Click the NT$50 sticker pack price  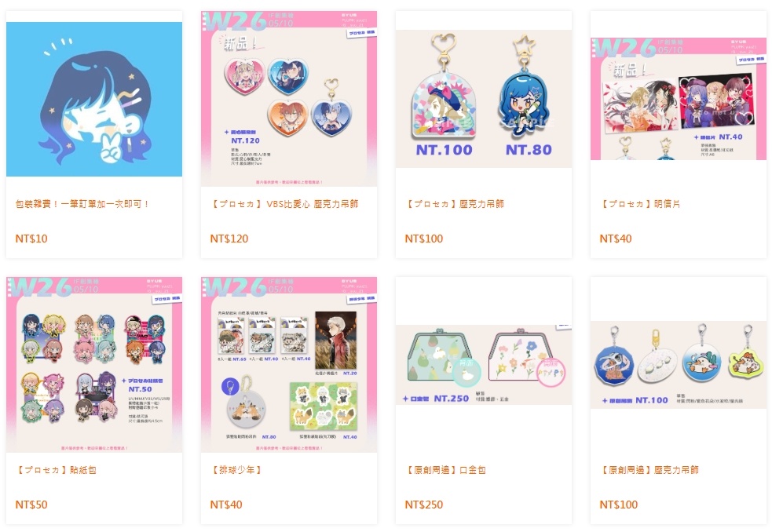click(x=31, y=505)
